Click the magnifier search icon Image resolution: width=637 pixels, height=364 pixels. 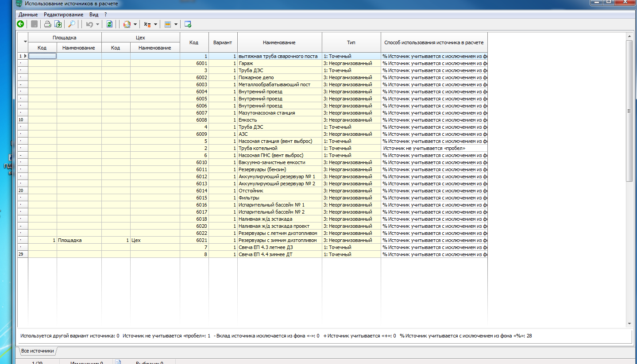pos(71,24)
